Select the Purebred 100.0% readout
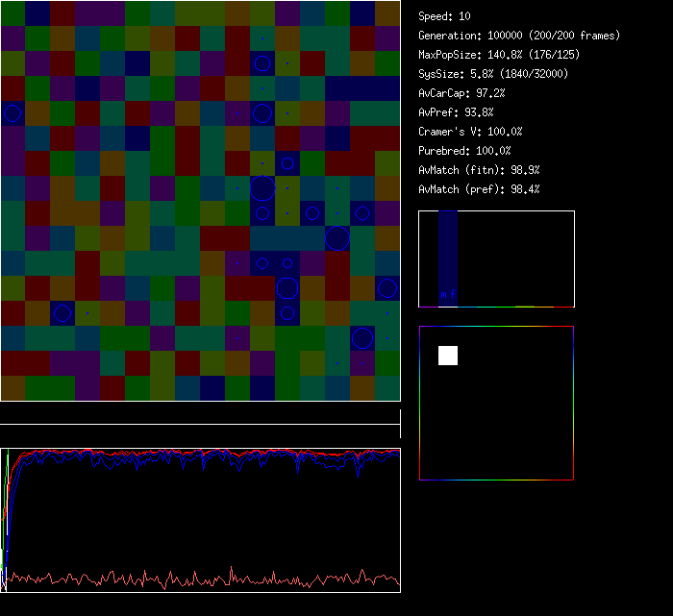 [x=464, y=151]
